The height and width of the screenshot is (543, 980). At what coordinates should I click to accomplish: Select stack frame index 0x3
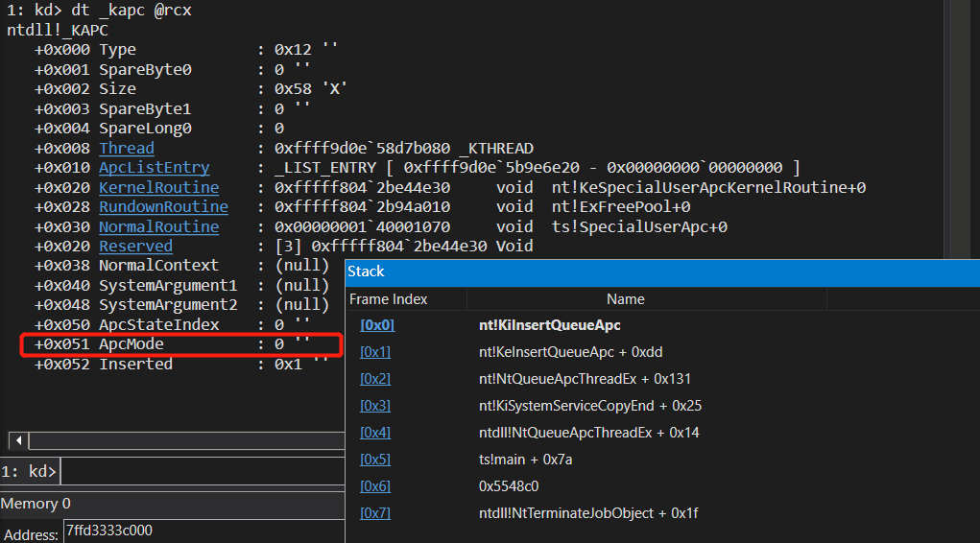tap(375, 406)
